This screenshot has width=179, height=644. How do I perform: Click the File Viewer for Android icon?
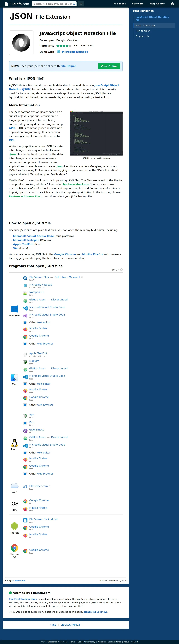coord(25,520)
